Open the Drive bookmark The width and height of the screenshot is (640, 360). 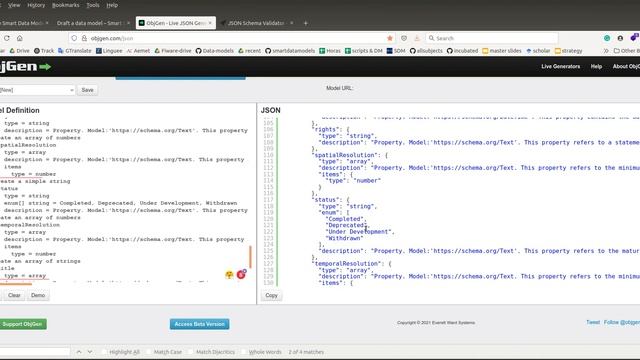(x=19, y=51)
